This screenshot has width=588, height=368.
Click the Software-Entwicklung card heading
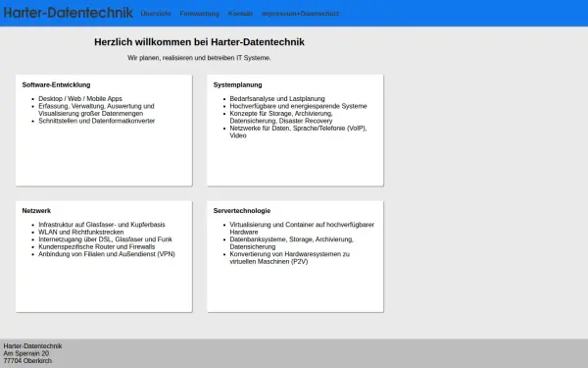pyautogui.click(x=56, y=84)
